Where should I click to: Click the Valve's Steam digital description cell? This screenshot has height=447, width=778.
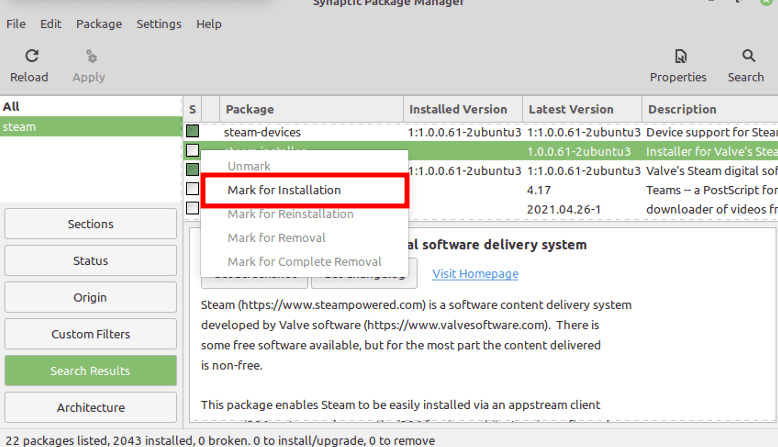point(712,171)
